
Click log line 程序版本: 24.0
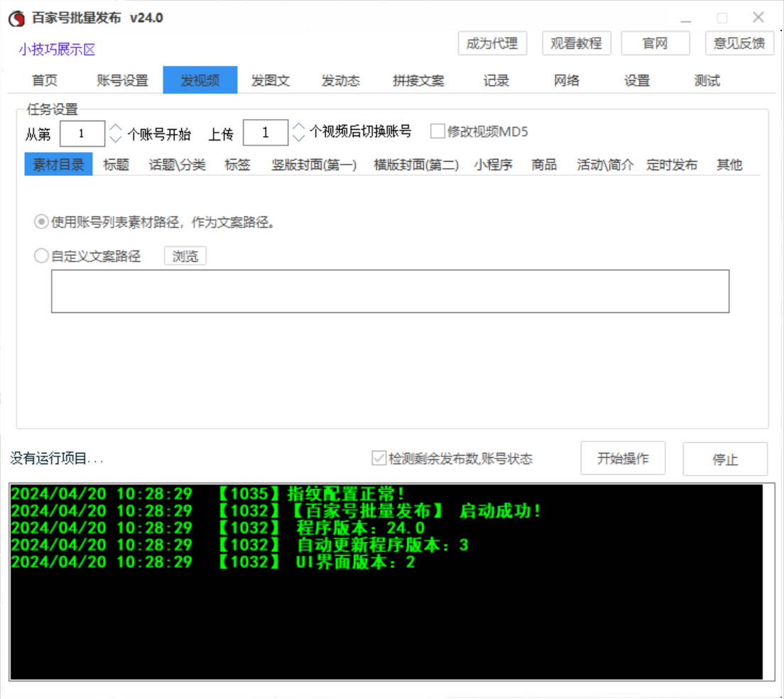tap(218, 528)
